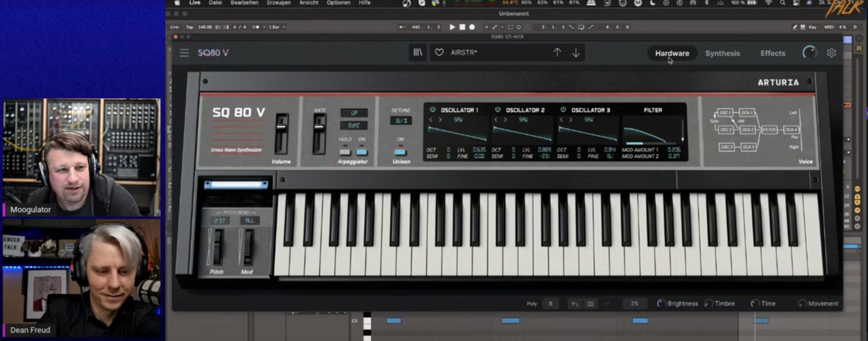Click the Movement macro knob
868x341 pixels.
coord(802,304)
